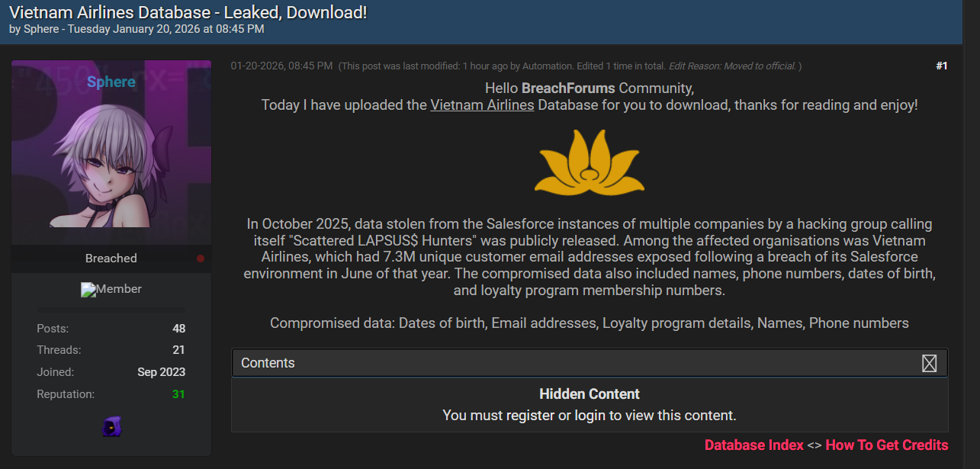This screenshot has height=469, width=980.
Task: Click the Hidden Content heading
Action: pyautogui.click(x=590, y=394)
